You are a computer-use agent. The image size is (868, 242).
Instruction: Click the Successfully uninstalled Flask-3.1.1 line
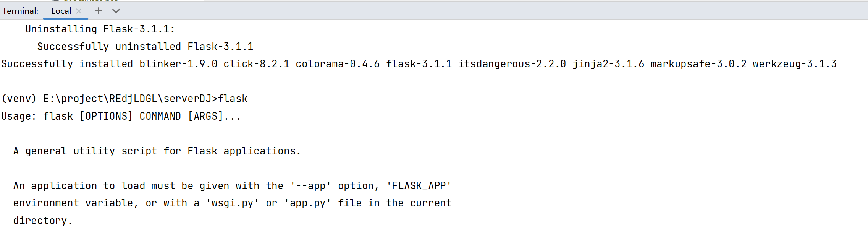[x=145, y=46]
